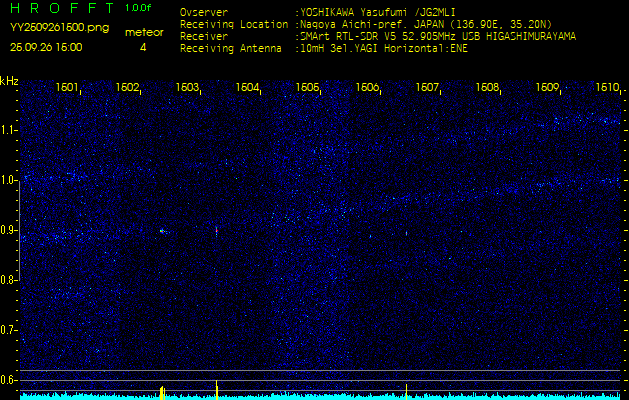Click the 1503 time marker

click(187, 87)
